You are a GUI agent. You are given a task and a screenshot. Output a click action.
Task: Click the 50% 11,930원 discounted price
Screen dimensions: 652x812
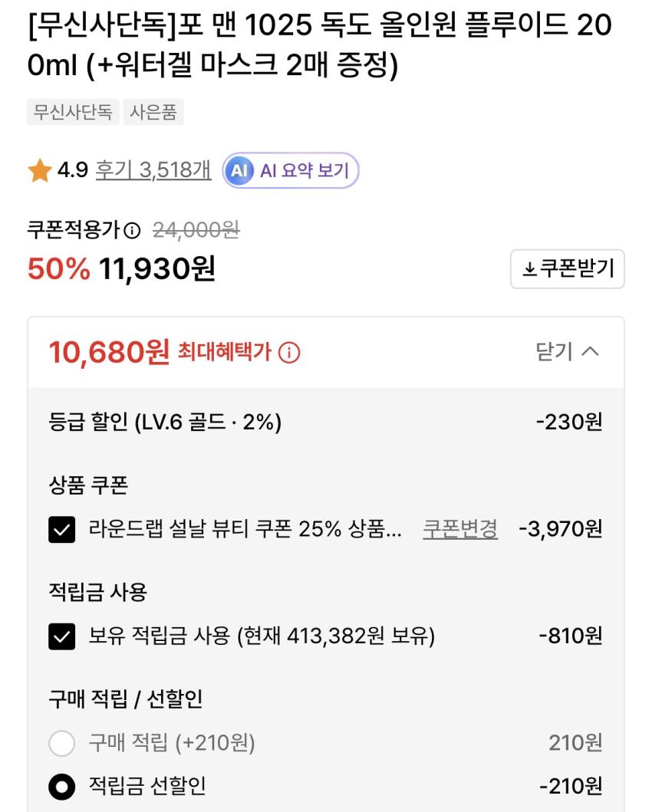(x=121, y=269)
